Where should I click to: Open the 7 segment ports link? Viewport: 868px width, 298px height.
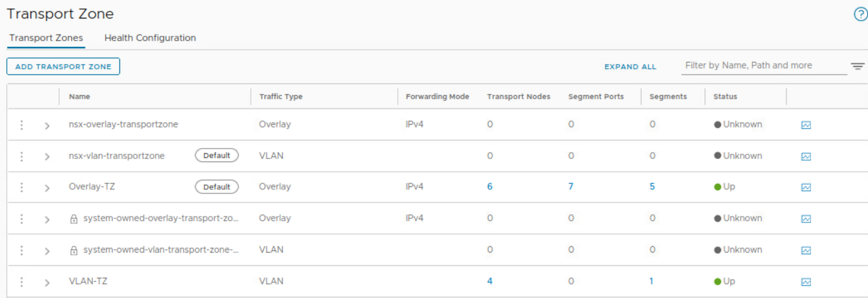[x=571, y=187]
